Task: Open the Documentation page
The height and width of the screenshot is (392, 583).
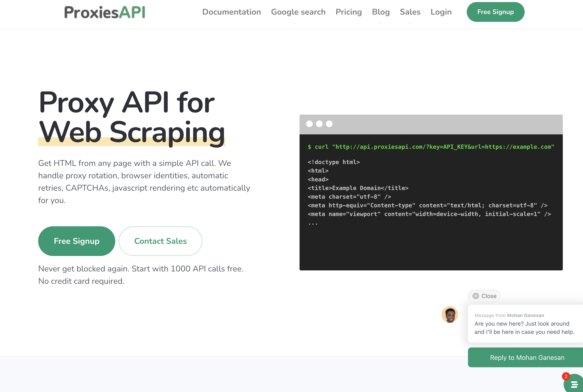Action: click(232, 12)
